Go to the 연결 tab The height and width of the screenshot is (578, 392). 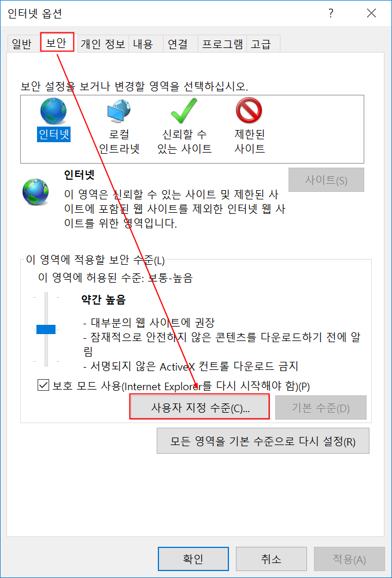(x=177, y=45)
